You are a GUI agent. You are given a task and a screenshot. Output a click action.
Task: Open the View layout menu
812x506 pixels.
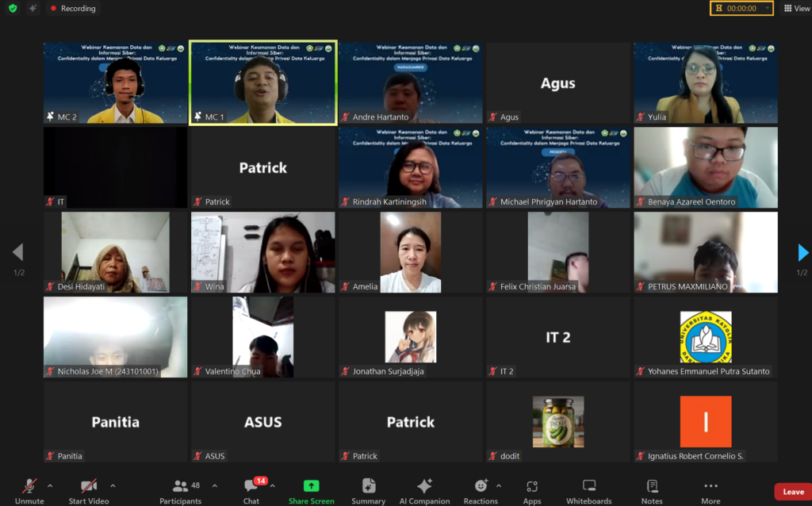coord(798,8)
